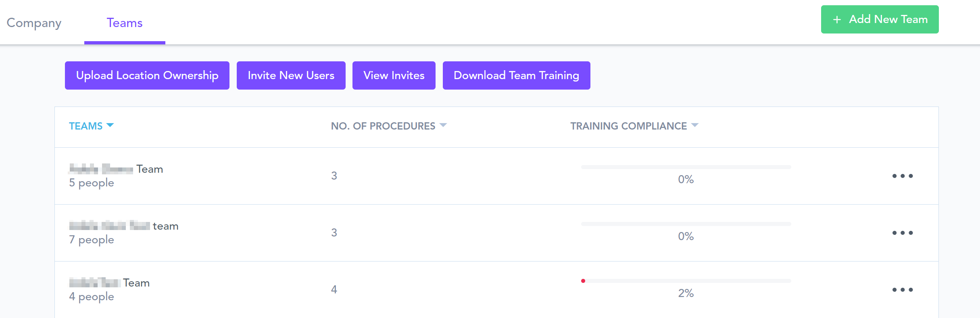The width and height of the screenshot is (980, 318).
Task: Open the View Invites page
Action: click(394, 75)
